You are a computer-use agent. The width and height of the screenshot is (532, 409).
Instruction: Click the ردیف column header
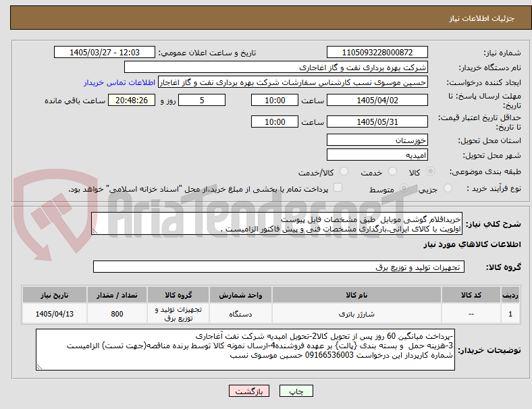[x=510, y=295]
